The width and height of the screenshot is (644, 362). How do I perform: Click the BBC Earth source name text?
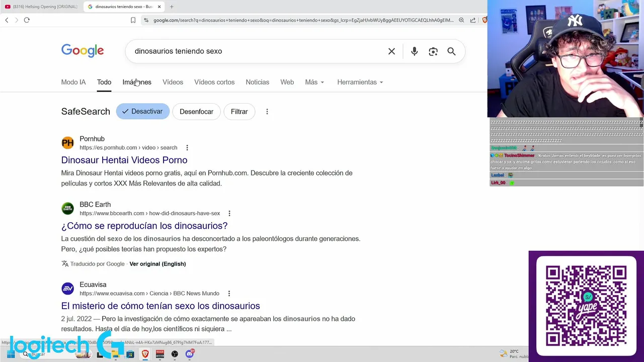[x=95, y=205]
